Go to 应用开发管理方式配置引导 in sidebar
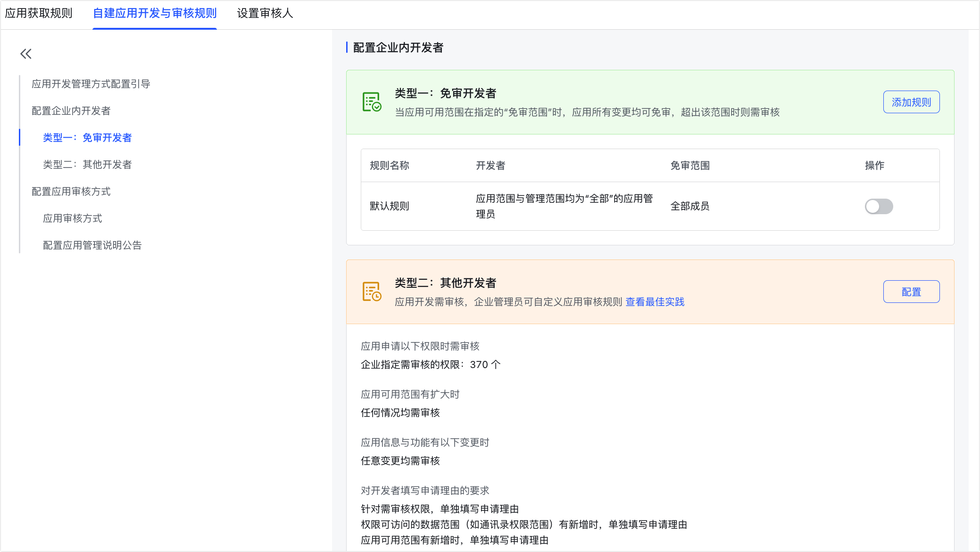The image size is (980, 552). tap(91, 84)
